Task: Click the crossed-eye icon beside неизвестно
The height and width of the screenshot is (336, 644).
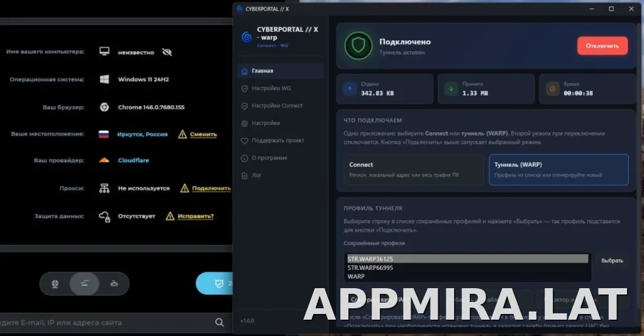Action: click(167, 52)
